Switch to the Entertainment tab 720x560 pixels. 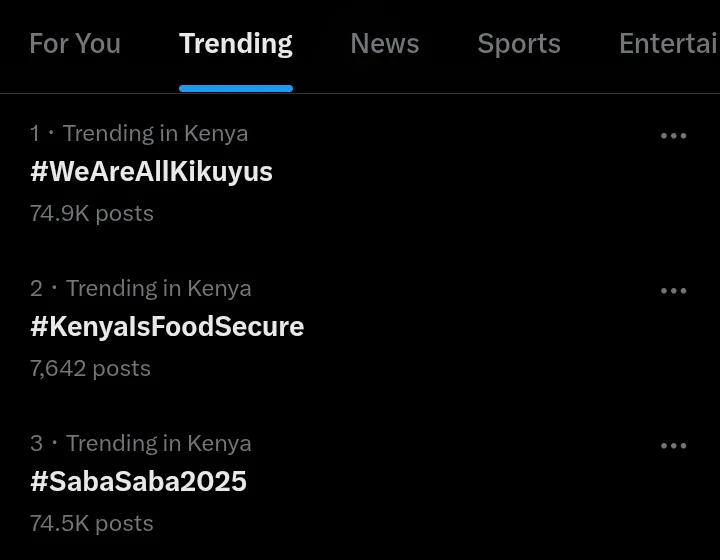tap(668, 44)
